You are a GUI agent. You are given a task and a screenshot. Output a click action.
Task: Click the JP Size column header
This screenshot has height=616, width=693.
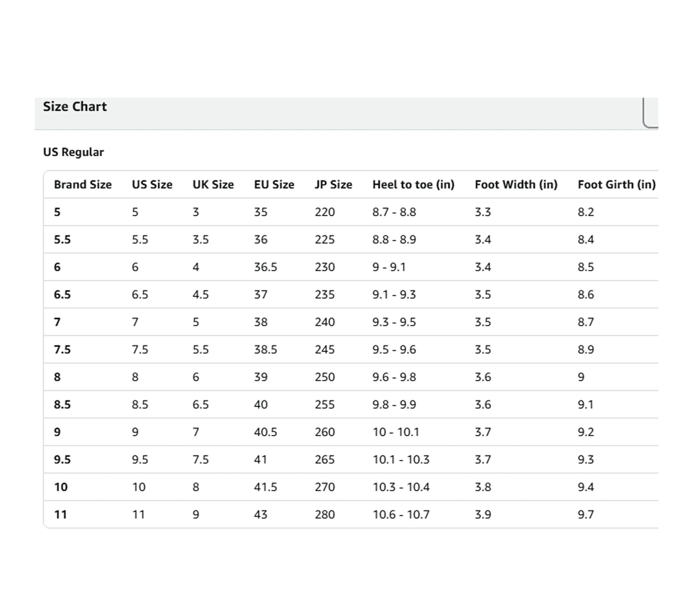[x=333, y=185]
